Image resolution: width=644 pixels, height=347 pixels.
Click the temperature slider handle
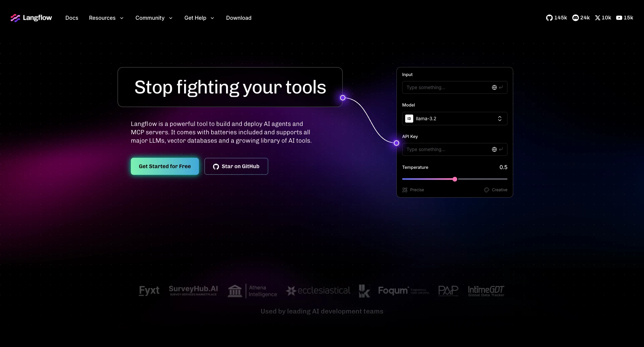pos(455,179)
